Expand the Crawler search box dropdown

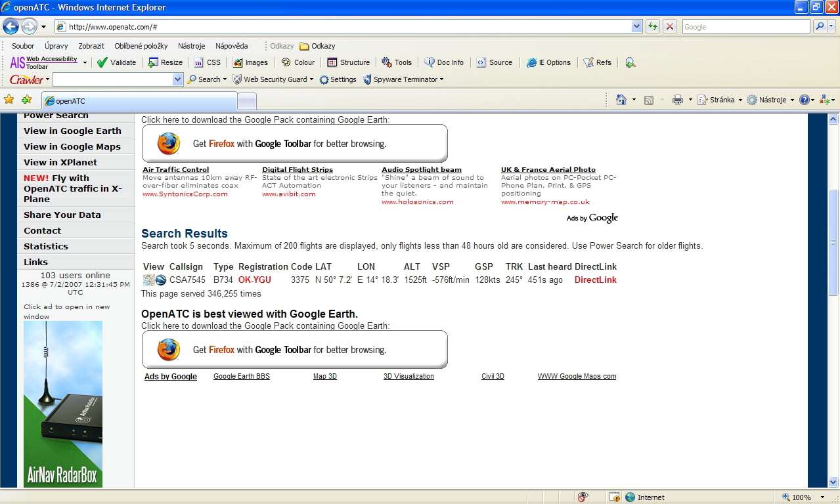pos(177,79)
